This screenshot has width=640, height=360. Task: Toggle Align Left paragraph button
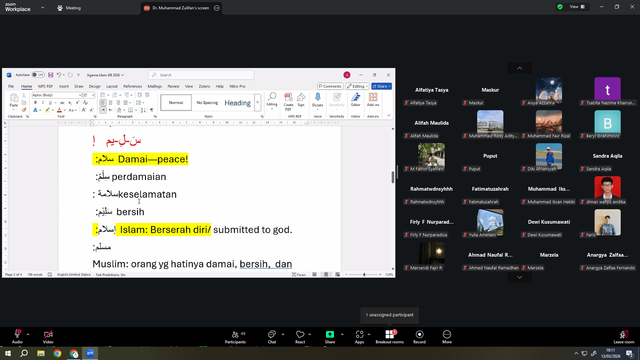click(103, 102)
